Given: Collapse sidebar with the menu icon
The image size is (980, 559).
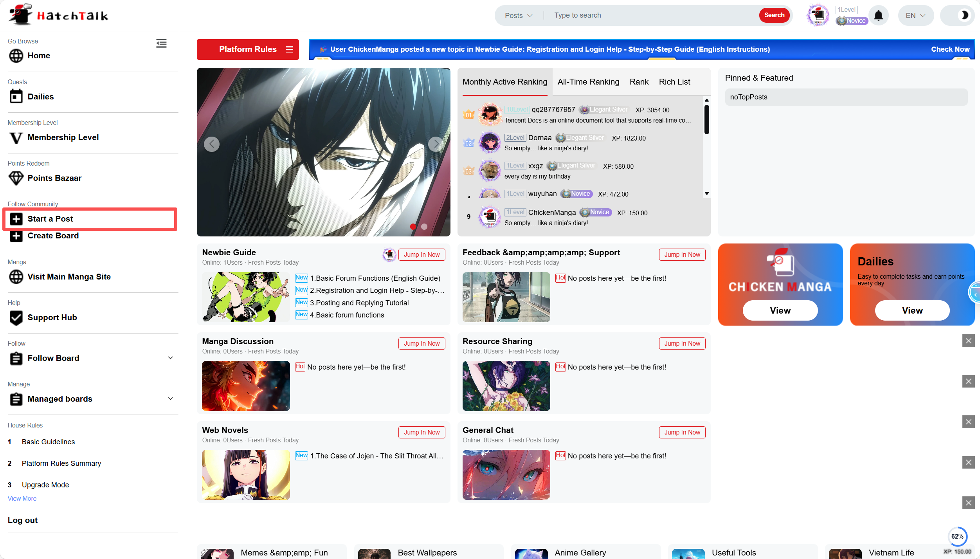Looking at the screenshot, I should [161, 43].
